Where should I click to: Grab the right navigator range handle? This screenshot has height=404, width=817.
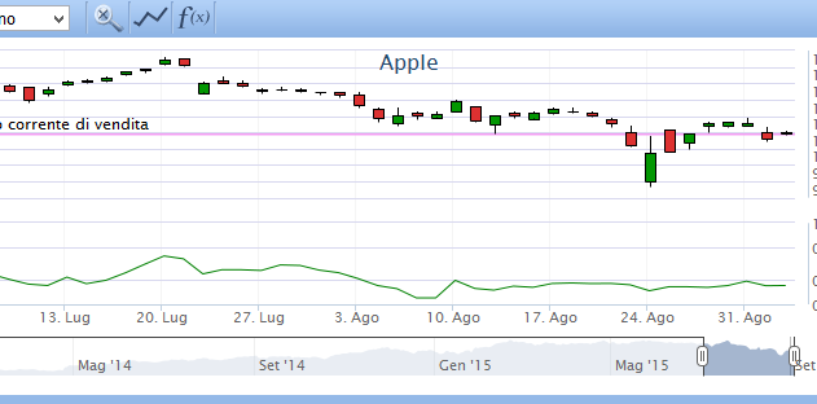[x=794, y=357]
